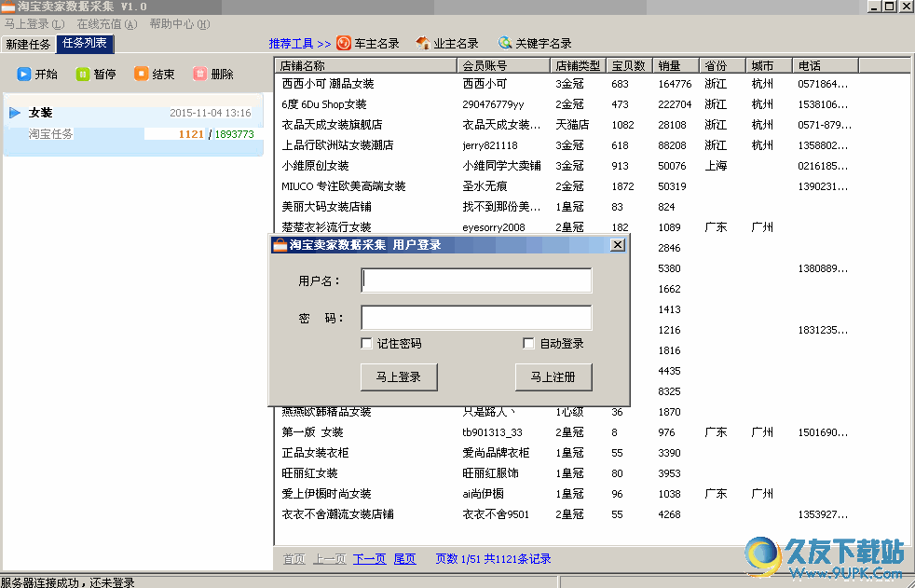The image size is (915, 588).
Task: Click the task count 1893773
Action: point(235,134)
